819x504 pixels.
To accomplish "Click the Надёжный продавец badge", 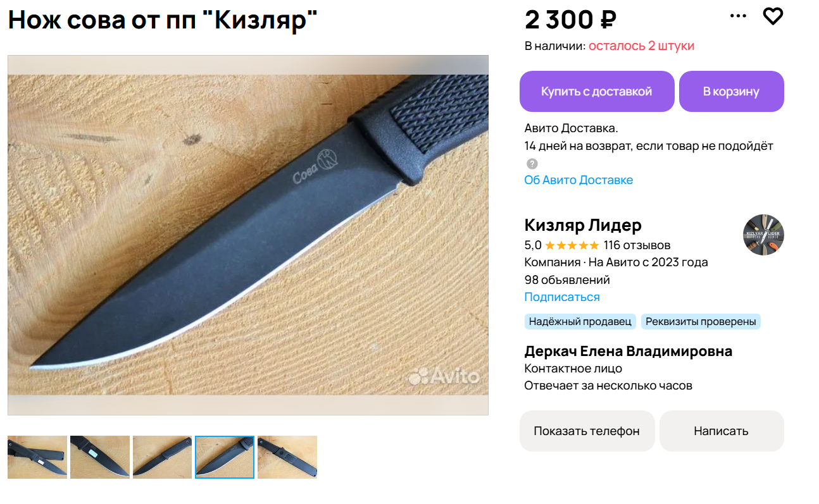I will [580, 322].
